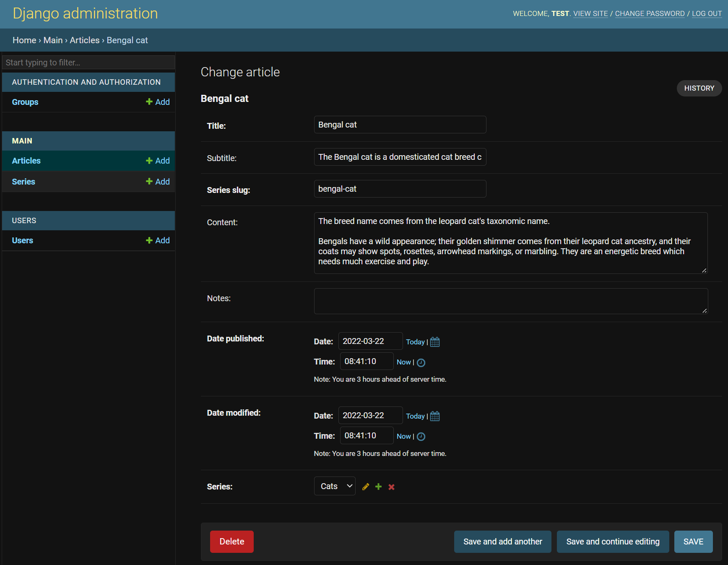Open Series in the sidebar

(23, 182)
